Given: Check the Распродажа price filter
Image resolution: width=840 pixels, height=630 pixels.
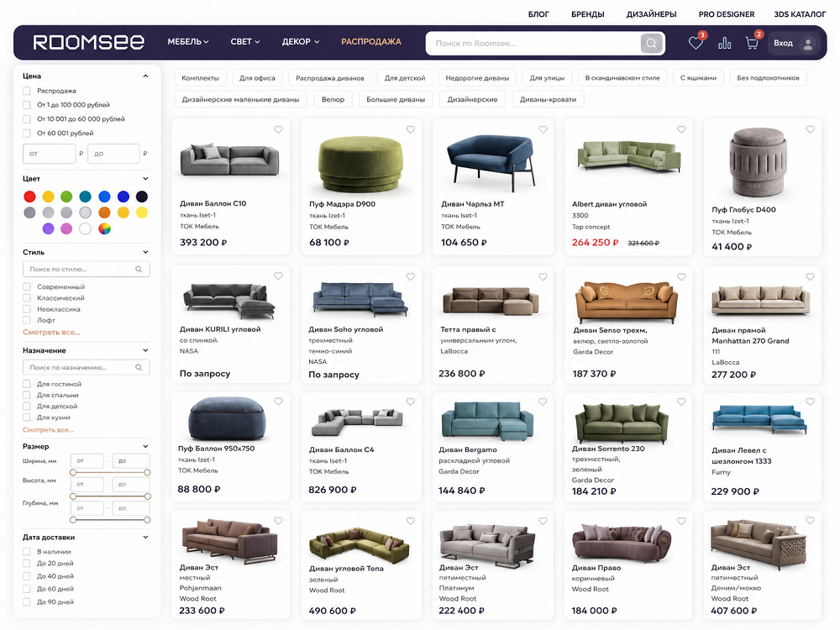Looking at the screenshot, I should pyautogui.click(x=27, y=91).
